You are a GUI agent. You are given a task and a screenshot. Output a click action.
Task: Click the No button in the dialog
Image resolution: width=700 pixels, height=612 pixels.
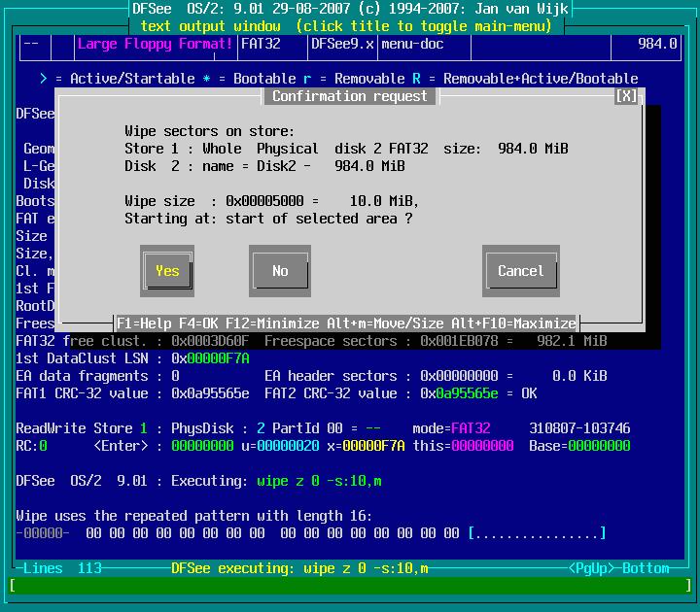tap(280, 271)
